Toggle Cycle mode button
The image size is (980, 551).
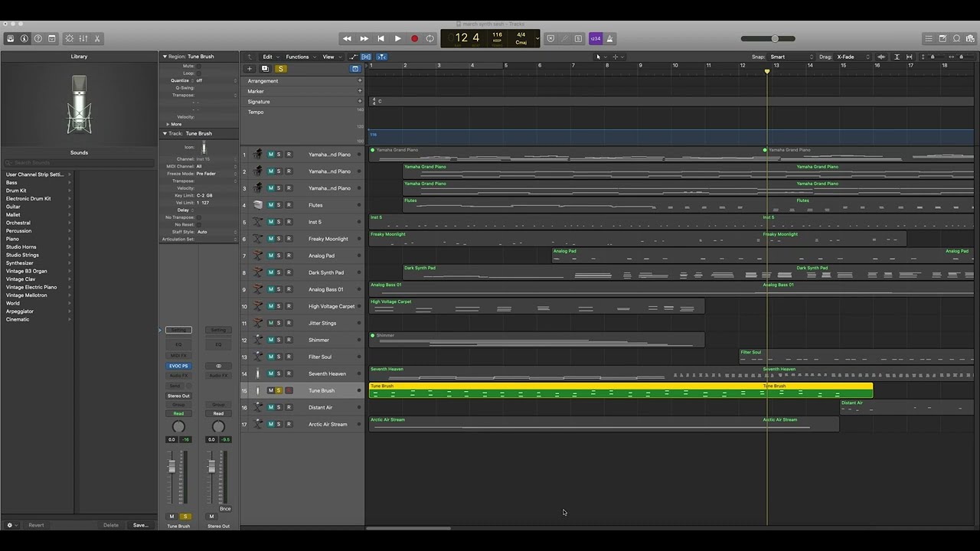tap(430, 38)
